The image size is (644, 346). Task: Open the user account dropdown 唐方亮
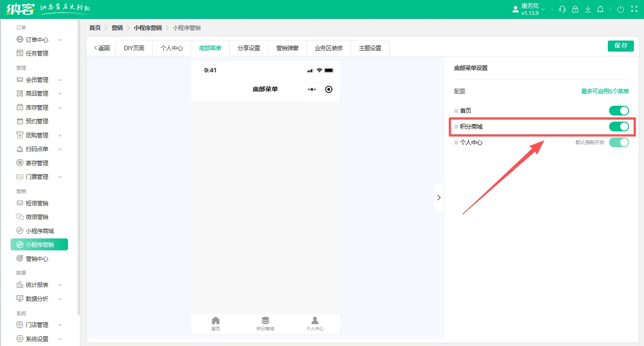coord(533,9)
